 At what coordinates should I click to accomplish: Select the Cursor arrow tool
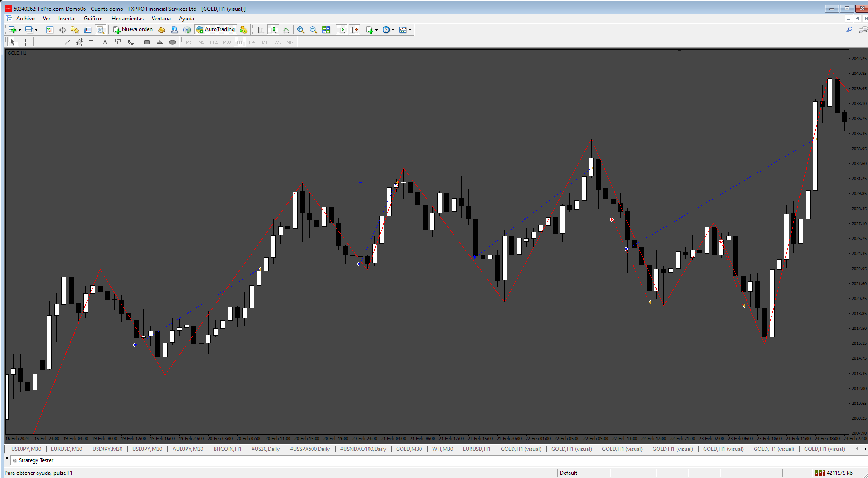click(13, 42)
